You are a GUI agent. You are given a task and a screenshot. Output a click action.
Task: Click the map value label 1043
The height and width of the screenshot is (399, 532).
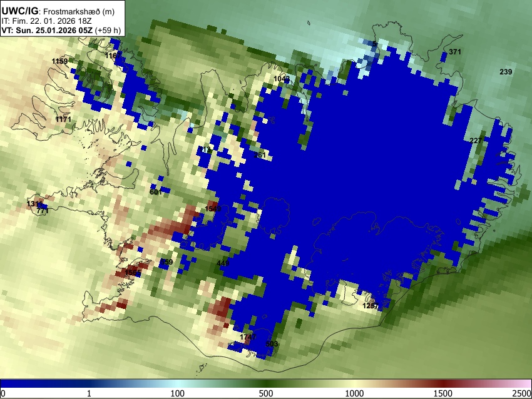[x=282, y=79]
